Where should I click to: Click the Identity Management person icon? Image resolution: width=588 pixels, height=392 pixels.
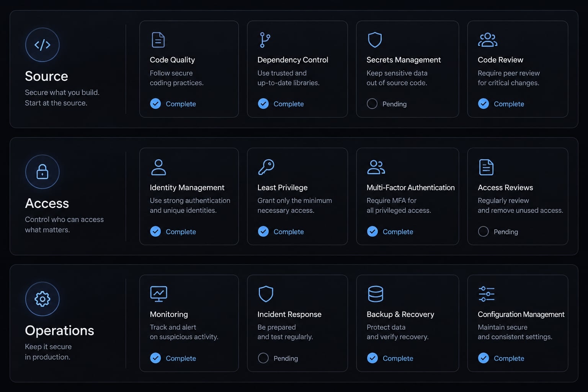click(158, 167)
